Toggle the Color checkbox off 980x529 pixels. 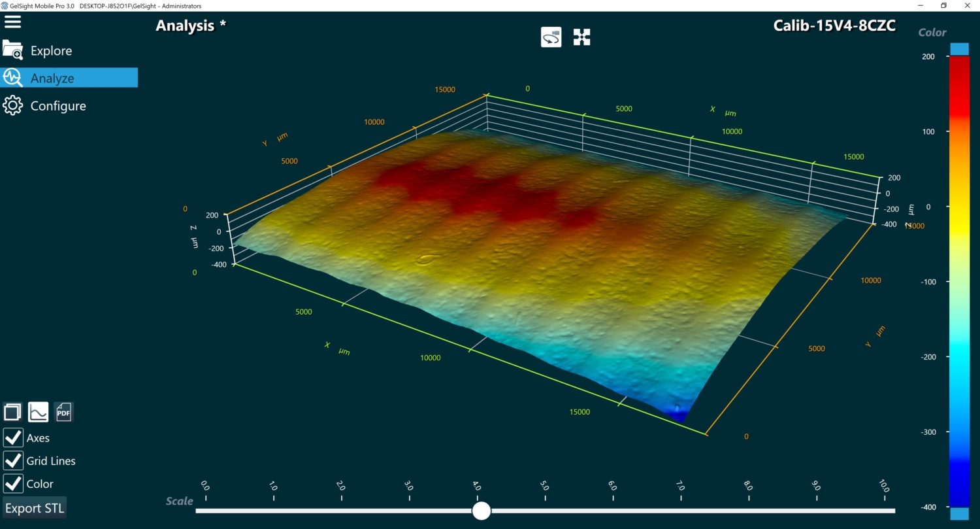coord(13,483)
